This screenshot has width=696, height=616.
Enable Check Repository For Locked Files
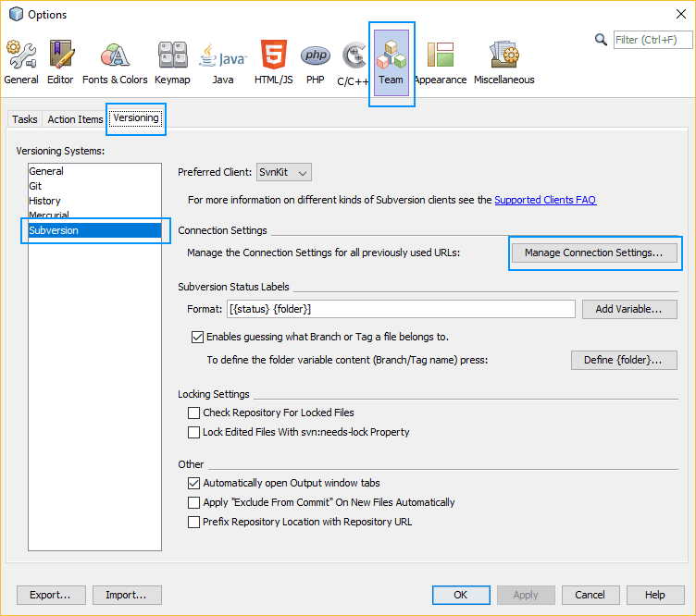point(194,413)
